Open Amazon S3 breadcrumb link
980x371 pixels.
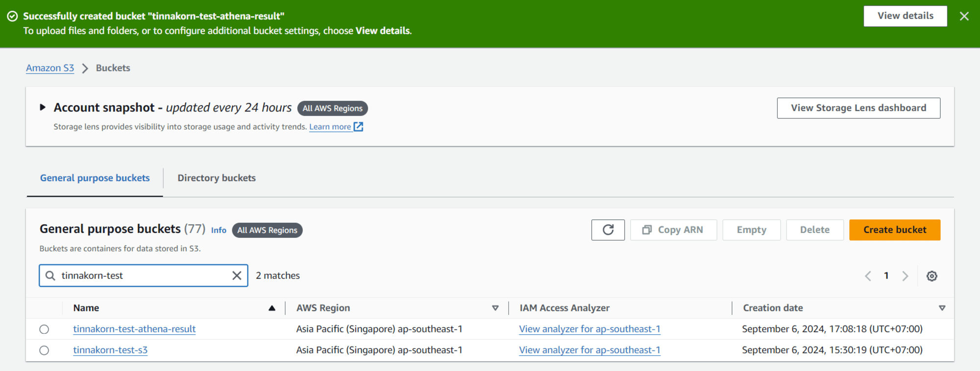pyautogui.click(x=50, y=68)
